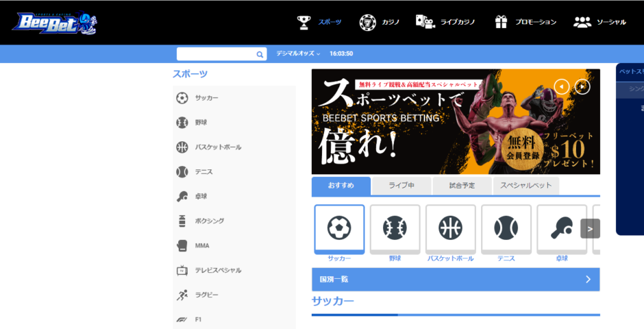Click the people icon for ソーシャル
The height and width of the screenshot is (329, 644).
coord(582,22)
